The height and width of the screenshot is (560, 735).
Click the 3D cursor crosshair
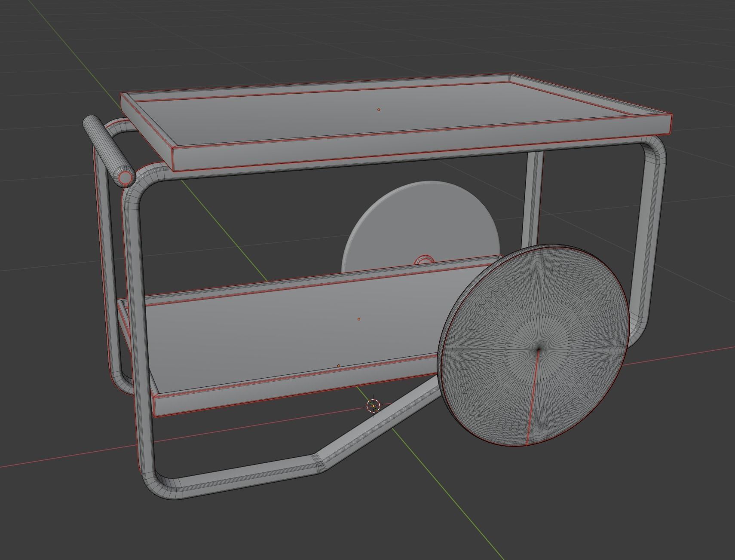[x=374, y=406]
